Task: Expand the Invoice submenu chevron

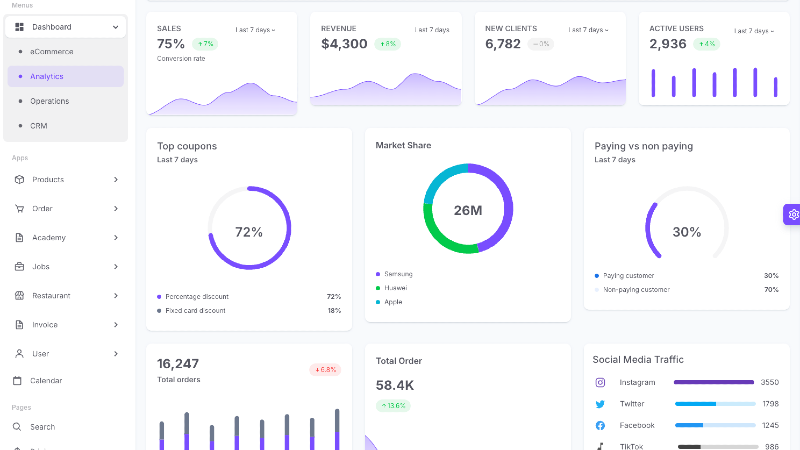Action: click(115, 325)
